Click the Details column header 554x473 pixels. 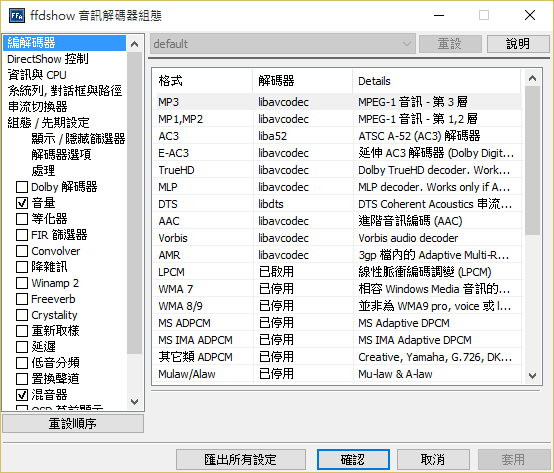click(437, 81)
